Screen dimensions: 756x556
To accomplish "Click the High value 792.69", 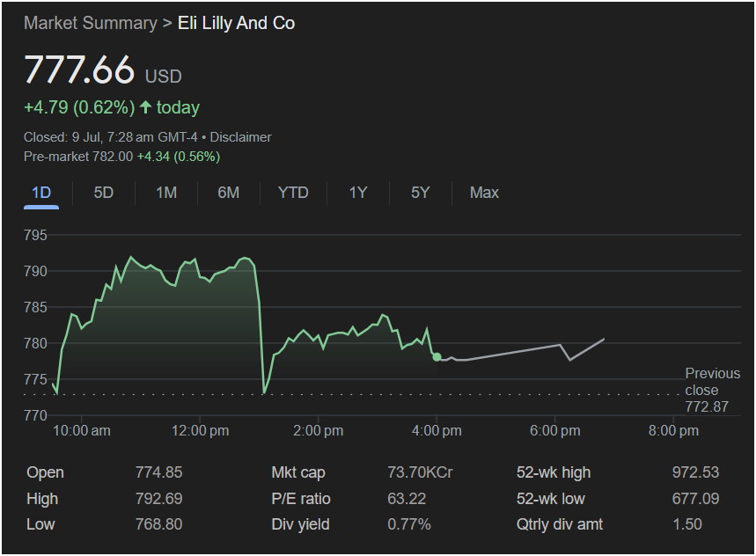I will click(159, 498).
